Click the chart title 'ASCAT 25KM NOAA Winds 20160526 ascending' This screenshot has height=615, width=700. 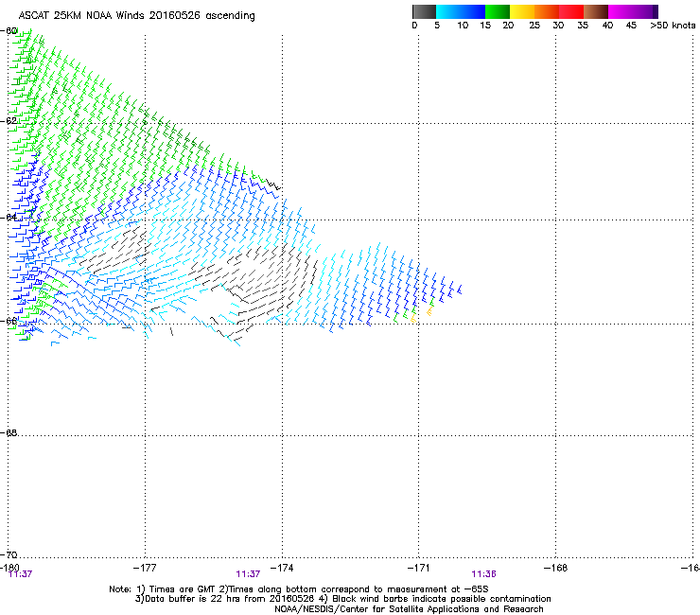coord(136,16)
